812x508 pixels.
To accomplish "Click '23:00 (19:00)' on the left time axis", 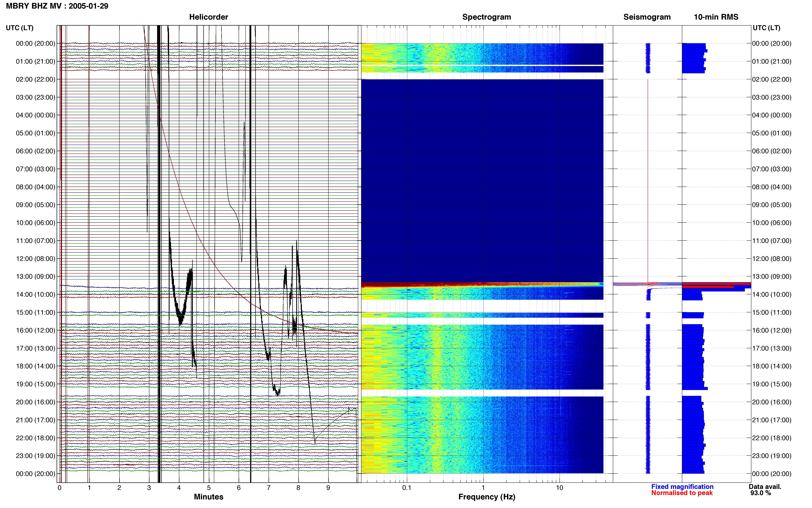I will [x=36, y=456].
